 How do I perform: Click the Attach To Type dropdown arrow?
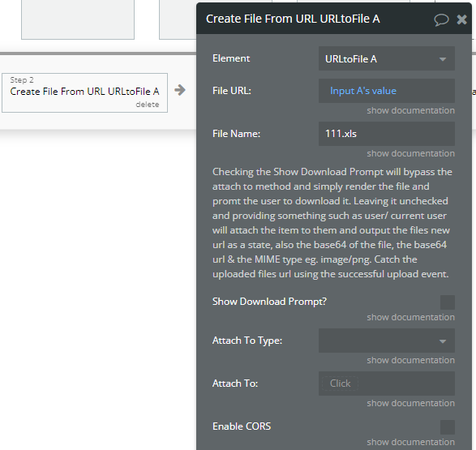443,341
